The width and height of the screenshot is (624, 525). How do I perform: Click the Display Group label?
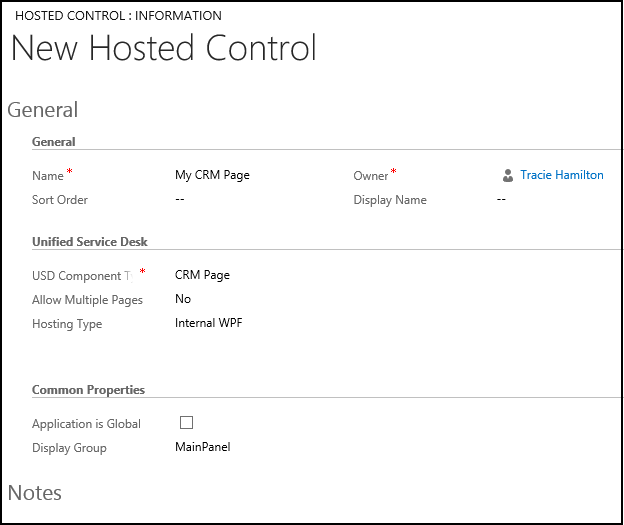(x=69, y=448)
